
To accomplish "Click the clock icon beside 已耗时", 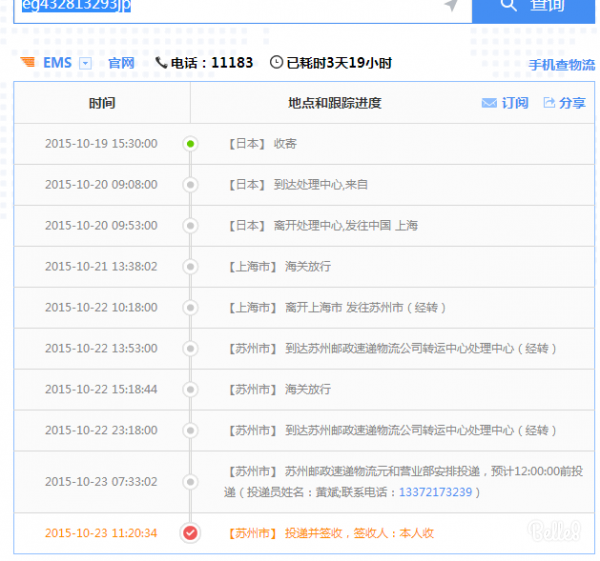I will [x=276, y=62].
